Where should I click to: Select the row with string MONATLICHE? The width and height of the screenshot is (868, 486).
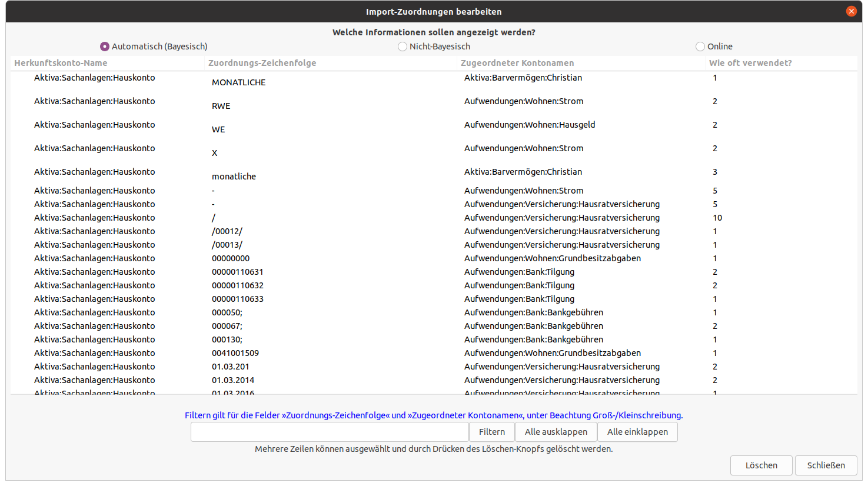pyautogui.click(x=239, y=82)
